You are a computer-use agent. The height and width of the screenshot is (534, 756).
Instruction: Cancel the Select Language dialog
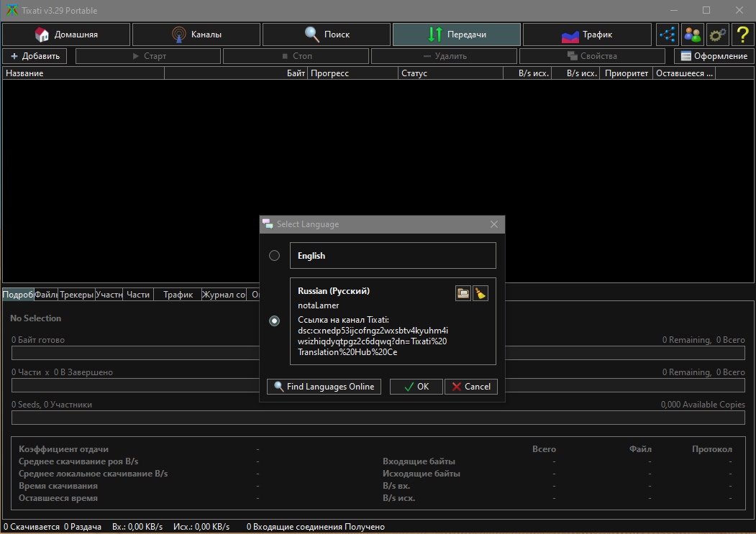click(471, 387)
